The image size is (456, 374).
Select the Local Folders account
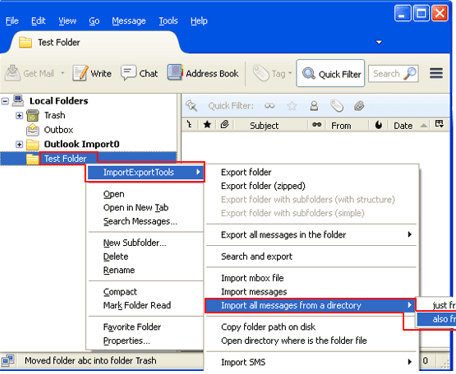click(59, 101)
